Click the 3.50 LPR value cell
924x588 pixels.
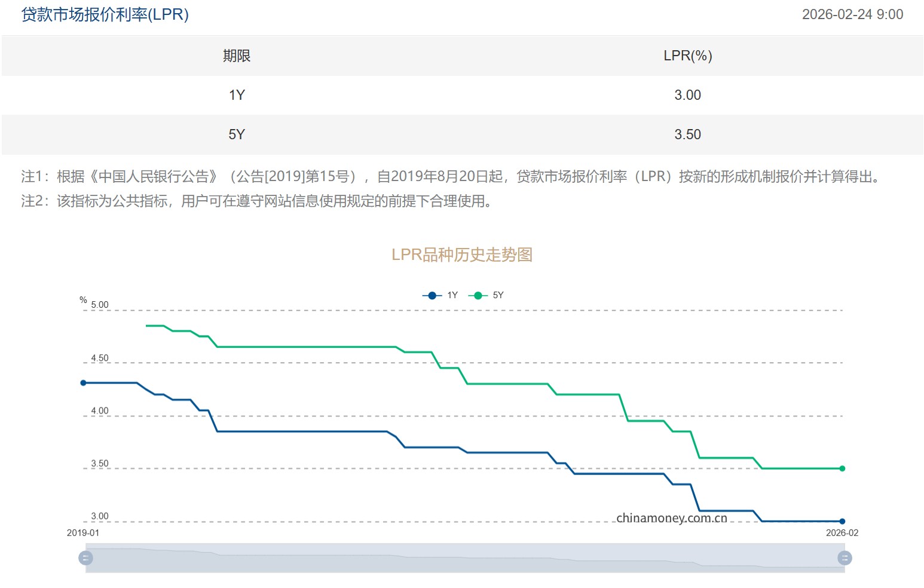[x=687, y=134]
